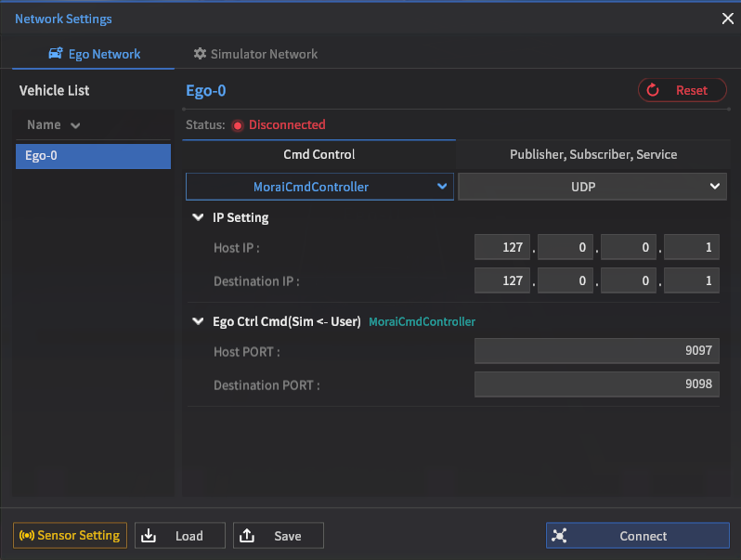Select the Cmd Control tab
Viewport: 741px width, 560px height.
click(x=319, y=154)
